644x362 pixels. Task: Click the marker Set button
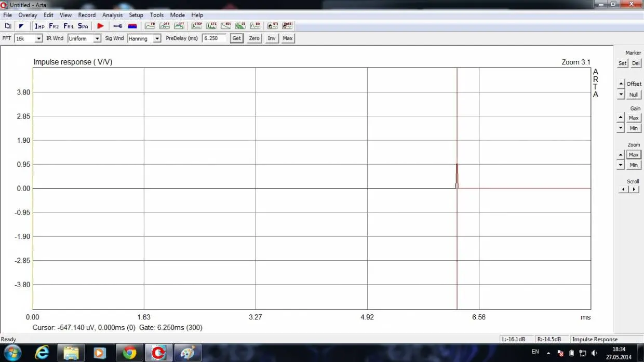pos(622,63)
